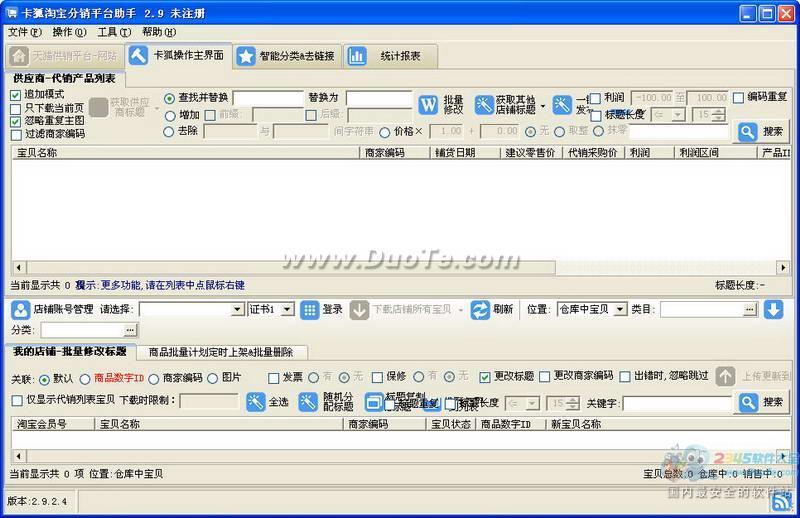The height and width of the screenshot is (518, 800).
Task: Click the supplier list scroll right arrow
Action: (x=783, y=267)
